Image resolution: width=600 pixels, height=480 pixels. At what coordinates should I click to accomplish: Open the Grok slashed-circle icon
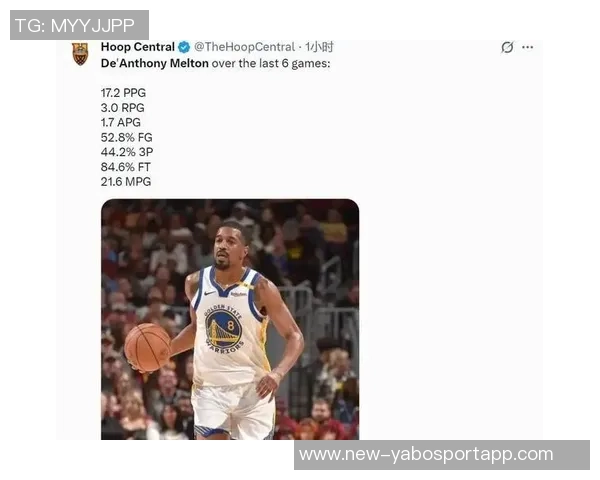point(507,47)
